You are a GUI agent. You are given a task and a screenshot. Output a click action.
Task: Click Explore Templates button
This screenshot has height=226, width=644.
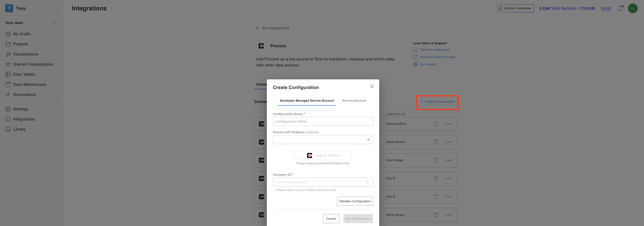point(515,8)
